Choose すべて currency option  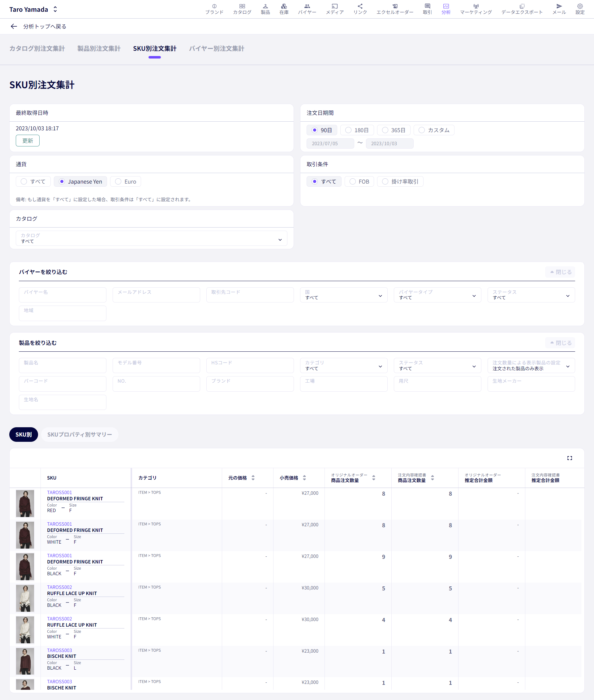33,182
